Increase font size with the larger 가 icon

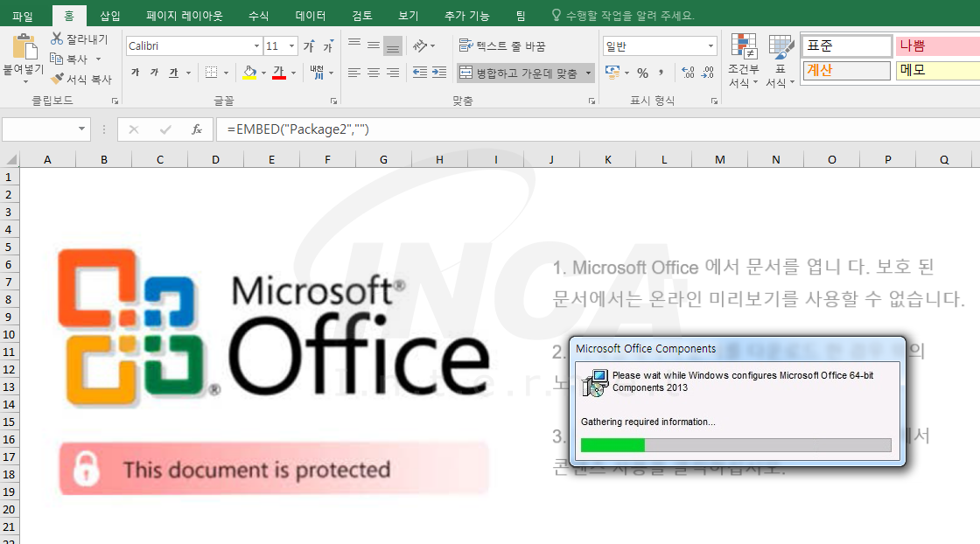coord(309,46)
